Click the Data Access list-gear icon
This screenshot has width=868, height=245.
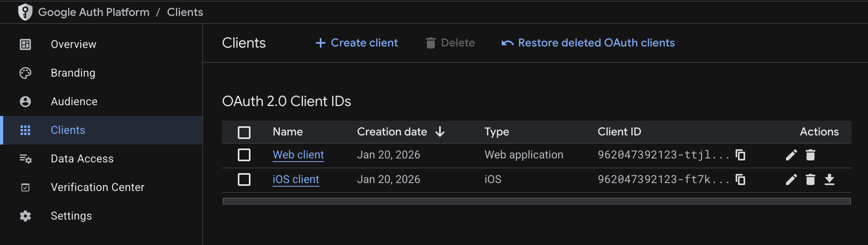(x=26, y=159)
